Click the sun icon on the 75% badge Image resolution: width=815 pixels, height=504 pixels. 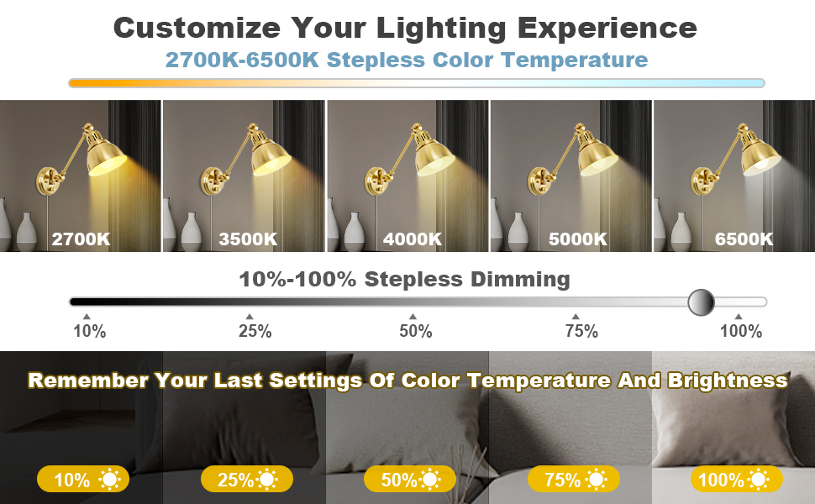(596, 480)
